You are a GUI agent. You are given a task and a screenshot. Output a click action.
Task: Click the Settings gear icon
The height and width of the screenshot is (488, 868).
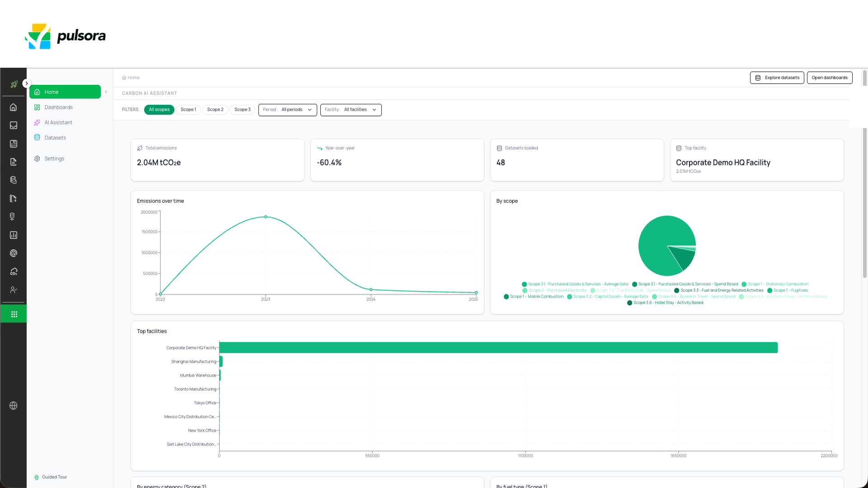click(37, 159)
